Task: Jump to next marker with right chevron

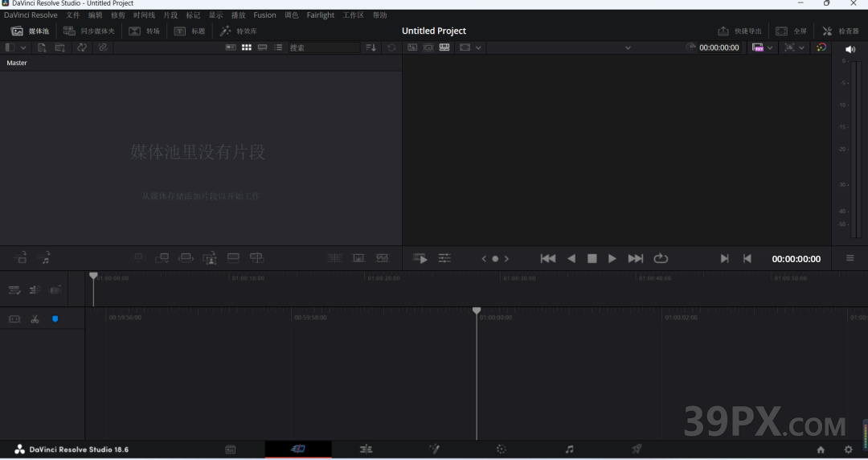Action: (x=506, y=259)
